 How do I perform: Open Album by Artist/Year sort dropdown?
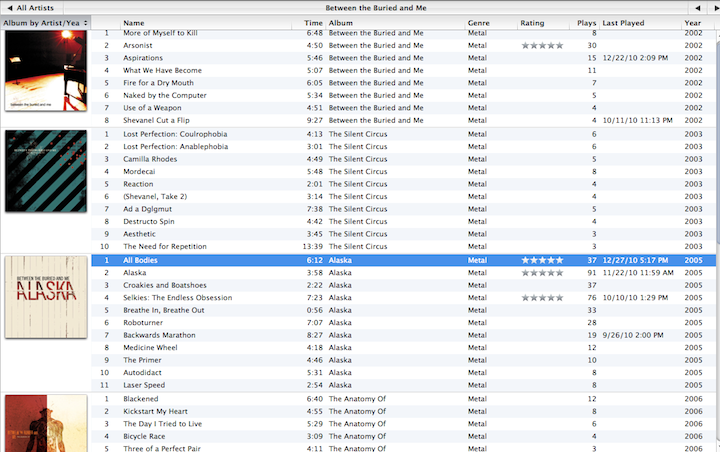click(x=45, y=23)
